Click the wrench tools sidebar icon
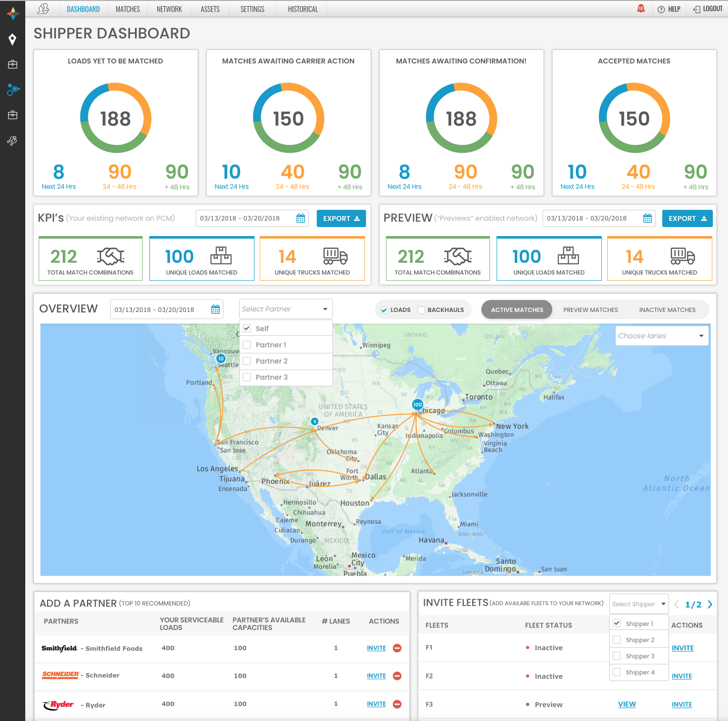The height and width of the screenshot is (721, 728). pos(13,141)
